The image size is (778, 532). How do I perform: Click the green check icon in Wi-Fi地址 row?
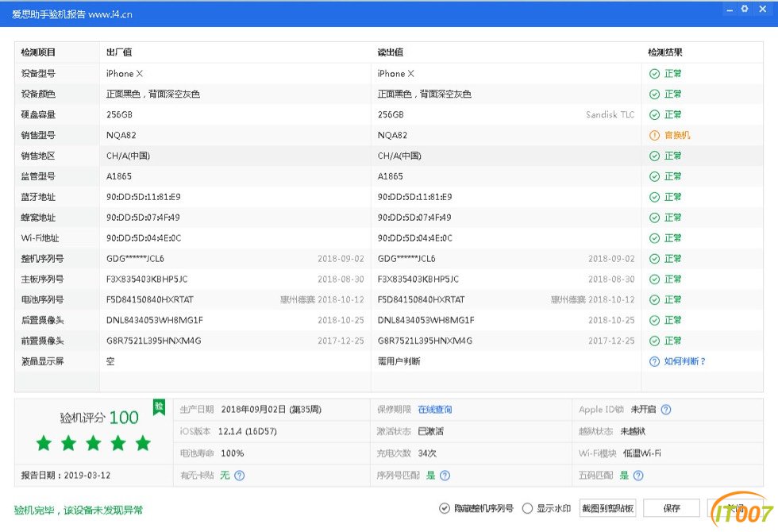coord(654,239)
